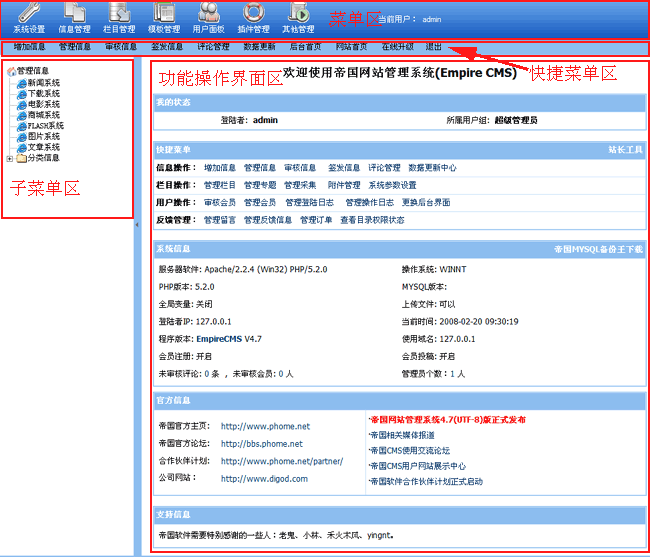Image resolution: width=650 pixels, height=558 pixels.
Task: Open 图片系统 in the tree
Action: pos(44,137)
